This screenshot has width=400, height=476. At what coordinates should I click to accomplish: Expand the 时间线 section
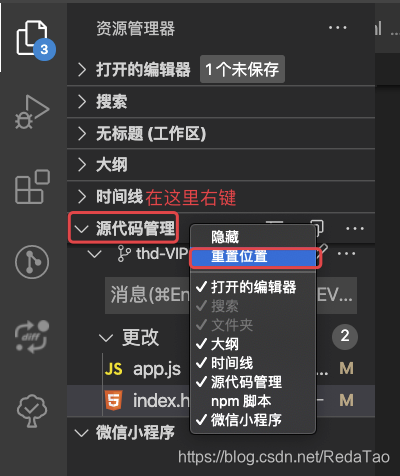120,196
